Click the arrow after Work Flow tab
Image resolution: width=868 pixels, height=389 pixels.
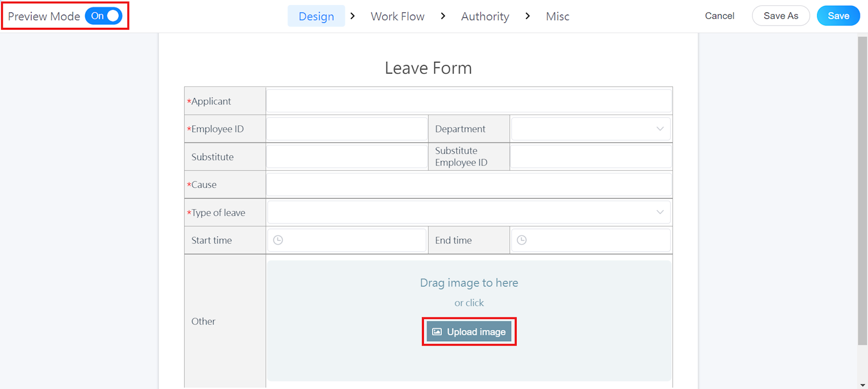point(443,16)
